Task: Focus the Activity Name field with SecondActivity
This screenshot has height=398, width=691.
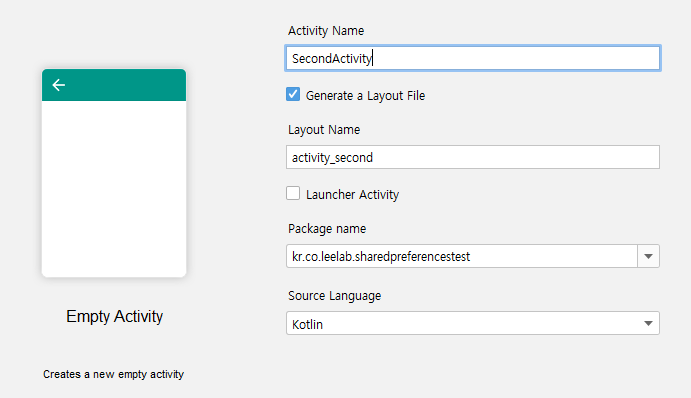Action: pyautogui.click(x=473, y=58)
